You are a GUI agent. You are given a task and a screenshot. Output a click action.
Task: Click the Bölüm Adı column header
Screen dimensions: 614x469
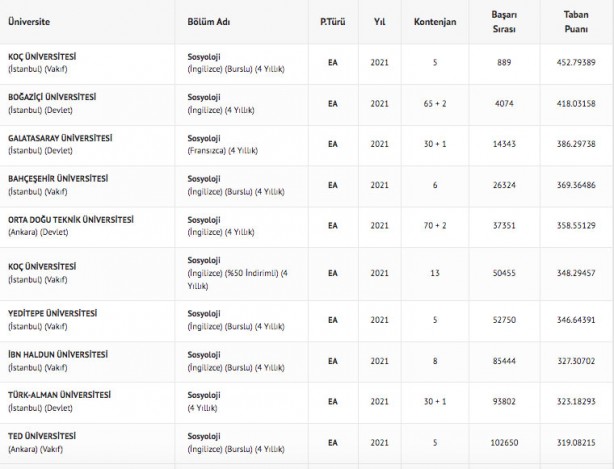209,20
